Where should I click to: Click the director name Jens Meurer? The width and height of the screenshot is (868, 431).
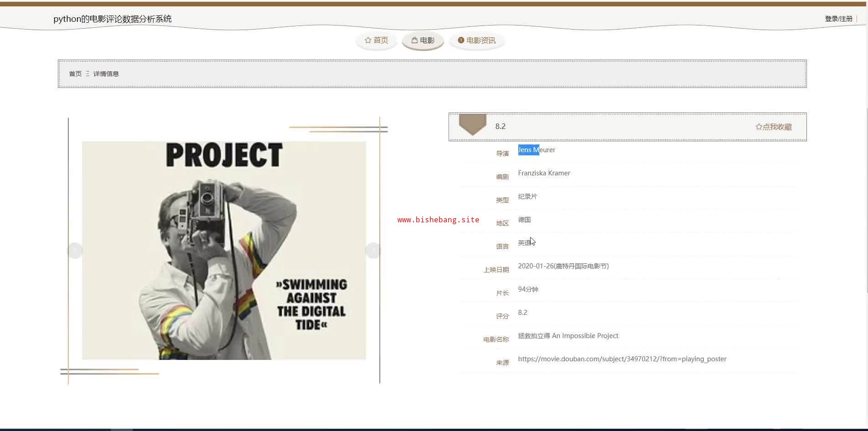click(x=537, y=150)
